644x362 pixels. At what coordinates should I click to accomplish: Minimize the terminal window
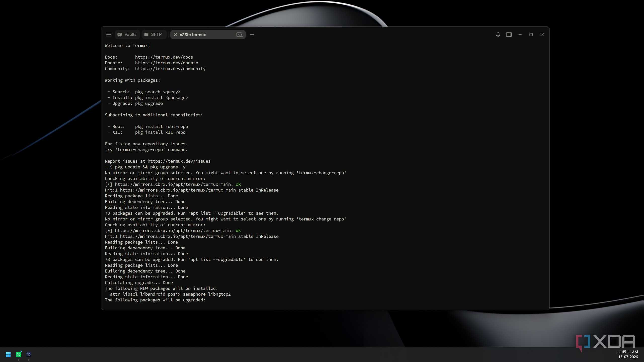coord(520,35)
